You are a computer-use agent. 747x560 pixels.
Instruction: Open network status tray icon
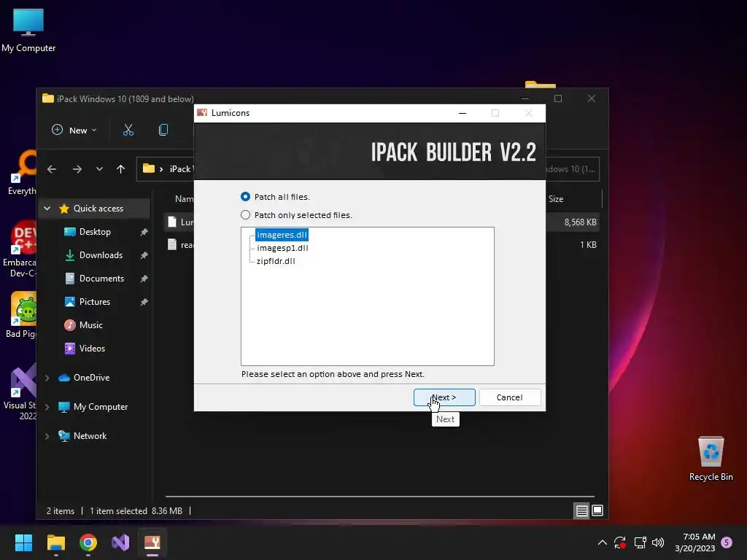(640, 542)
